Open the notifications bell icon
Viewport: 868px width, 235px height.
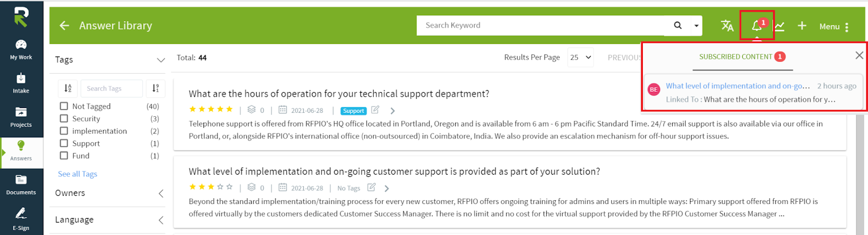coord(756,26)
